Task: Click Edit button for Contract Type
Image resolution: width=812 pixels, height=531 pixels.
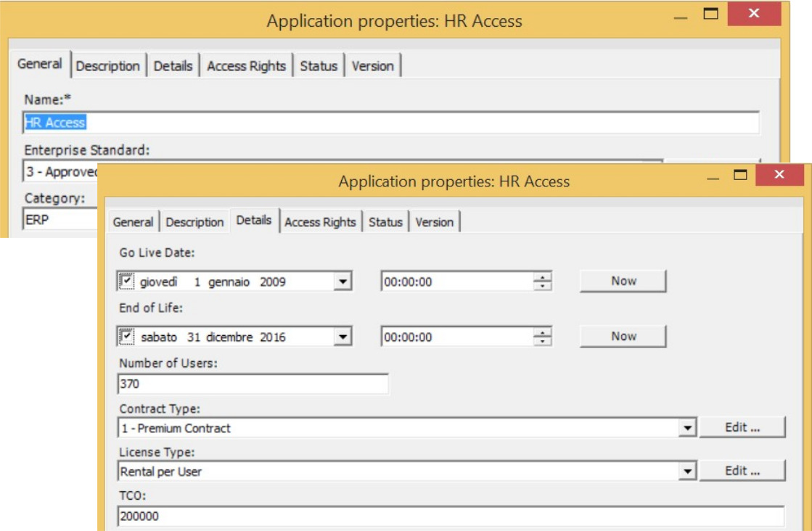Action: (742, 427)
